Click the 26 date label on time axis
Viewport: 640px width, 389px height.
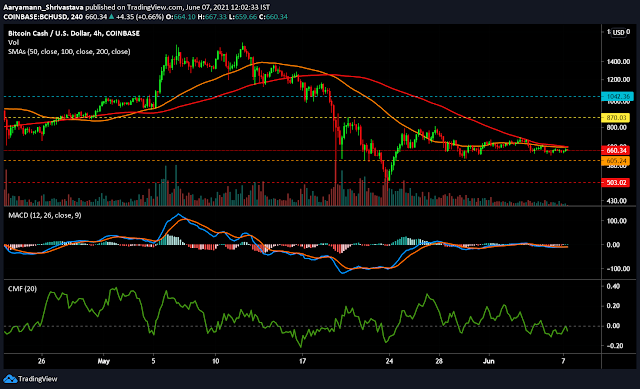pyautogui.click(x=41, y=362)
